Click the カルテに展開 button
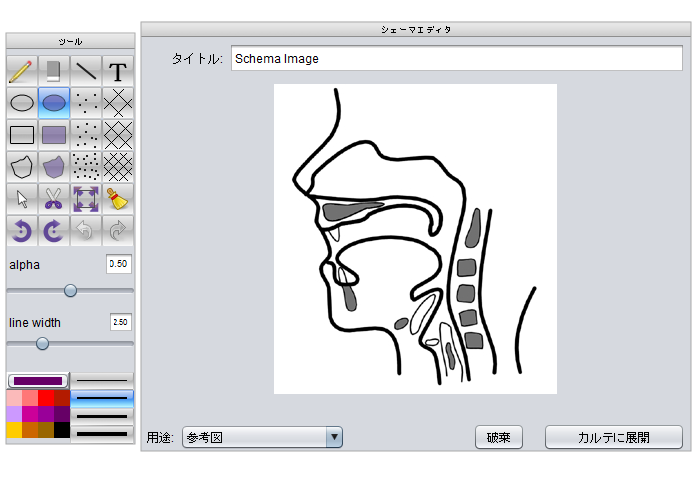The width and height of the screenshot is (700, 500). point(613,437)
